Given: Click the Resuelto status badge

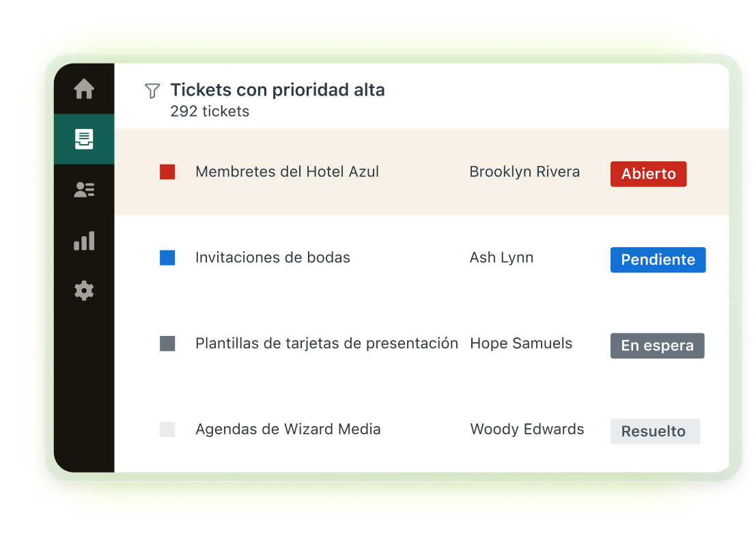Looking at the screenshot, I should [x=655, y=432].
